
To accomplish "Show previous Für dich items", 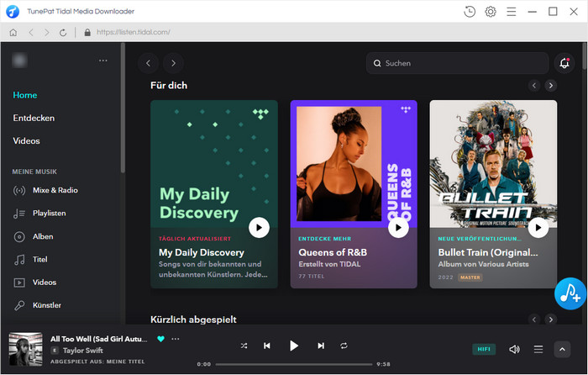I will tap(534, 86).
